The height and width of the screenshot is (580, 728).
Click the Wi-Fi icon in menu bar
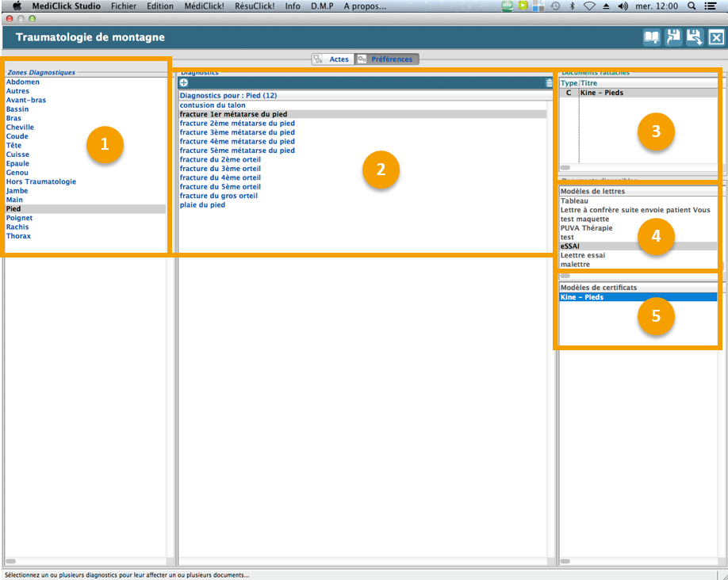(589, 6)
